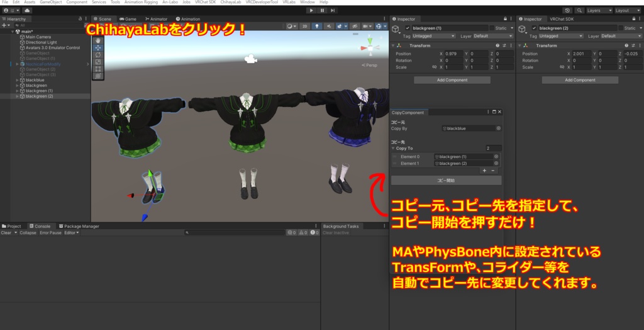Open object picker for Copy By field
The height and width of the screenshot is (330, 644).
(499, 128)
